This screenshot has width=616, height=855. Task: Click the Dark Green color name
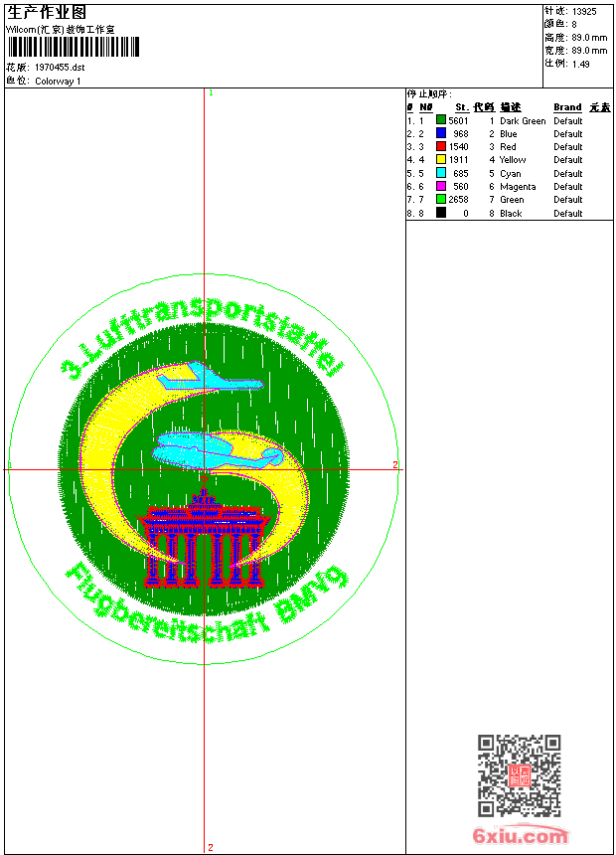pos(523,121)
